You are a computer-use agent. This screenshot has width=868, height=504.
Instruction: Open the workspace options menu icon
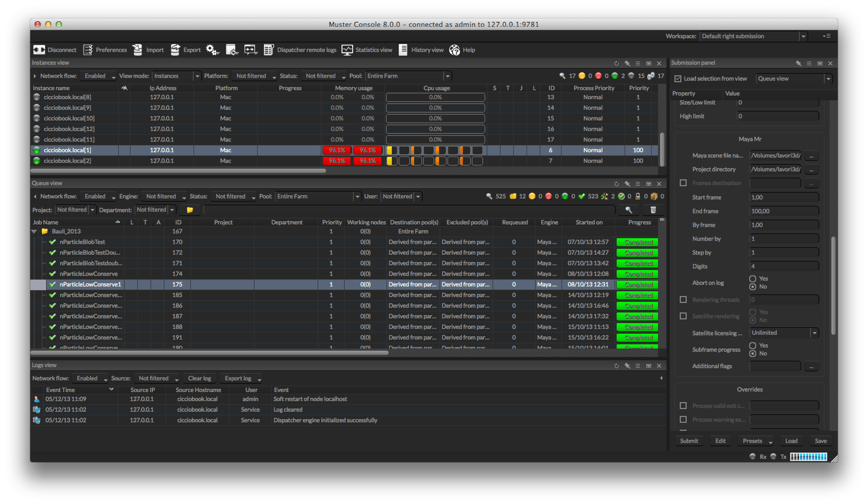coord(827,36)
